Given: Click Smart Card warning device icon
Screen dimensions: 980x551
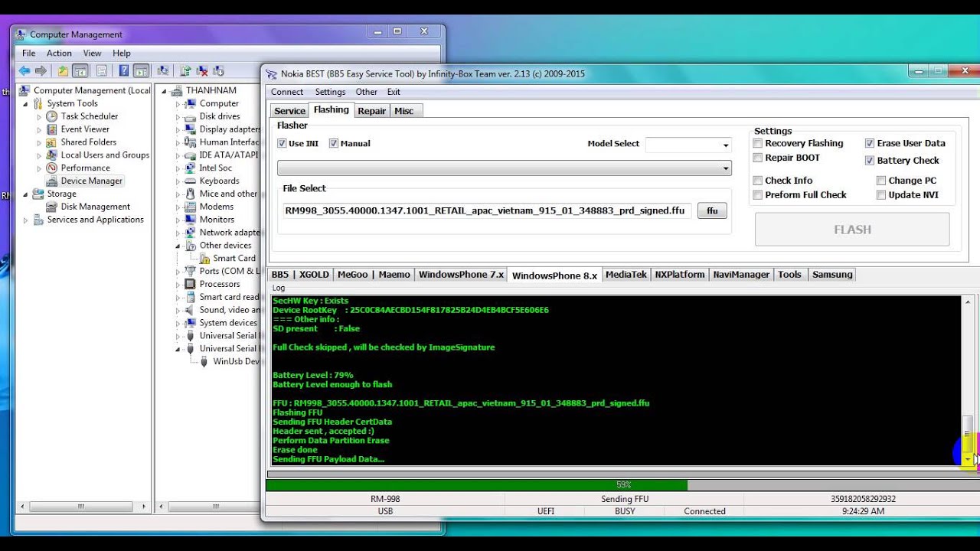Looking at the screenshot, I should click(204, 258).
